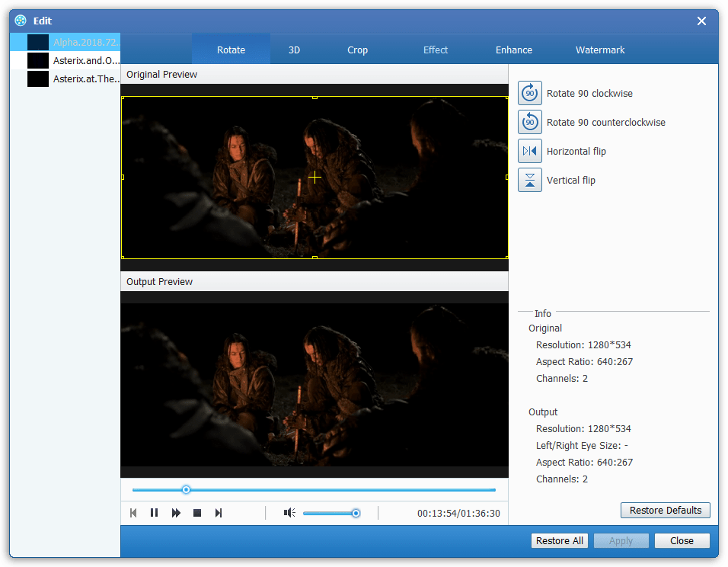The image size is (728, 567).
Task: Click the Output Preview heading
Action: pos(159,282)
